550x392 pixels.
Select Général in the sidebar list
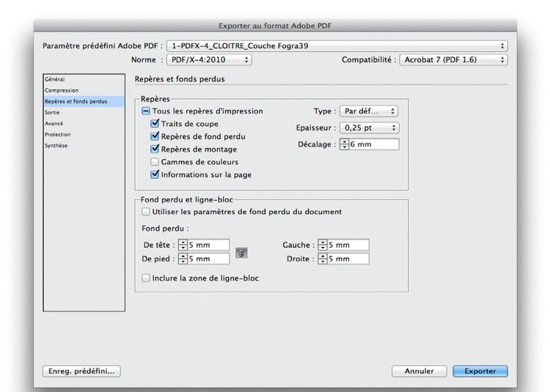click(84, 79)
